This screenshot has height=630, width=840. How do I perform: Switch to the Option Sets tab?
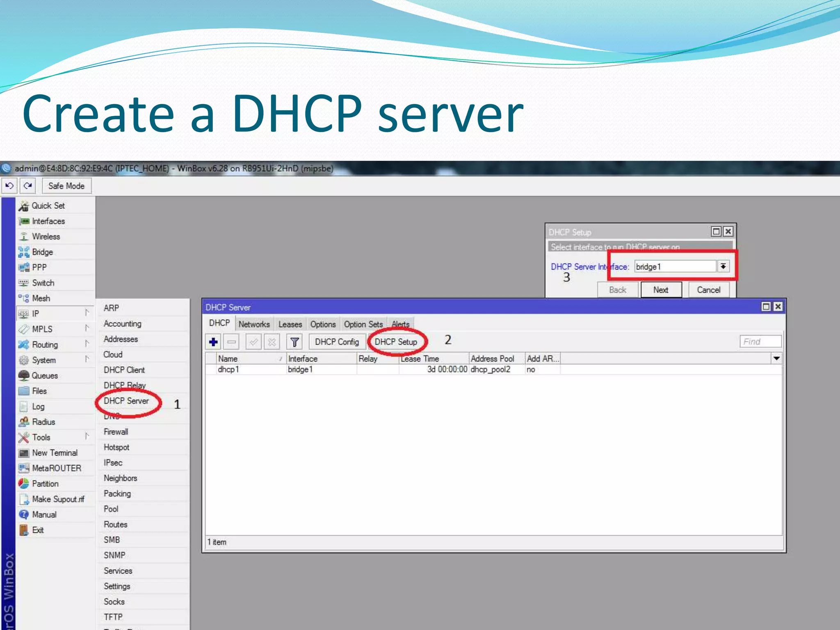point(363,324)
